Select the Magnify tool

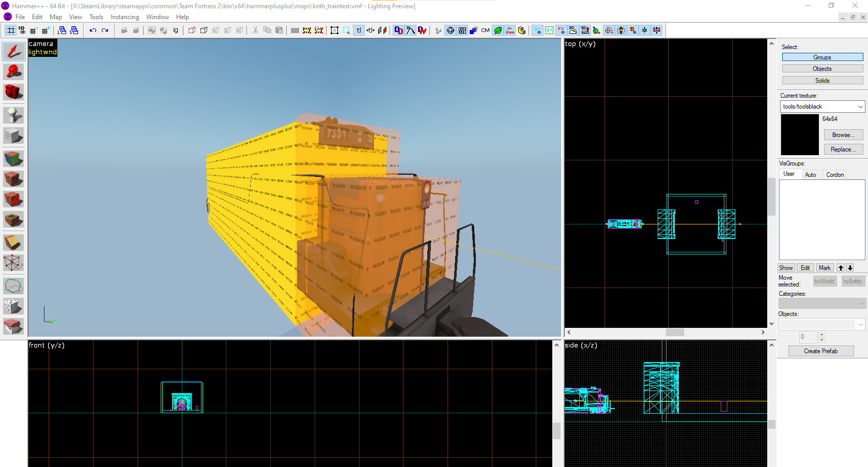click(13, 71)
